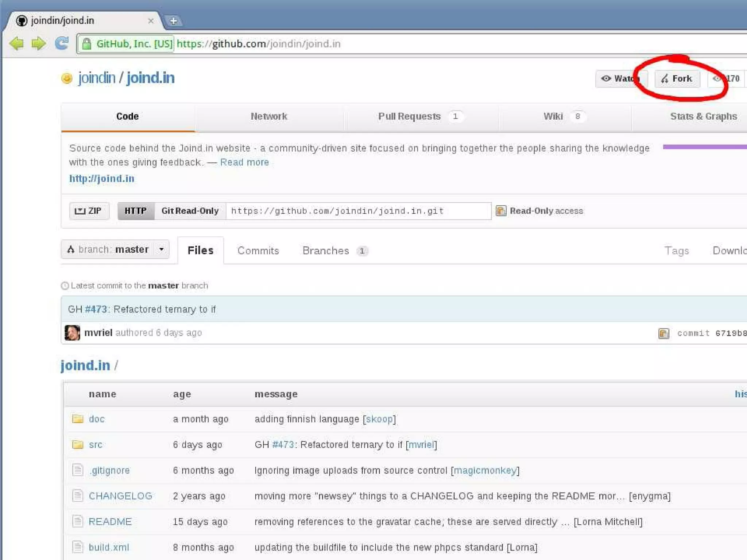The width and height of the screenshot is (747, 560).
Task: Download repository with the ZIP button
Action: click(89, 211)
